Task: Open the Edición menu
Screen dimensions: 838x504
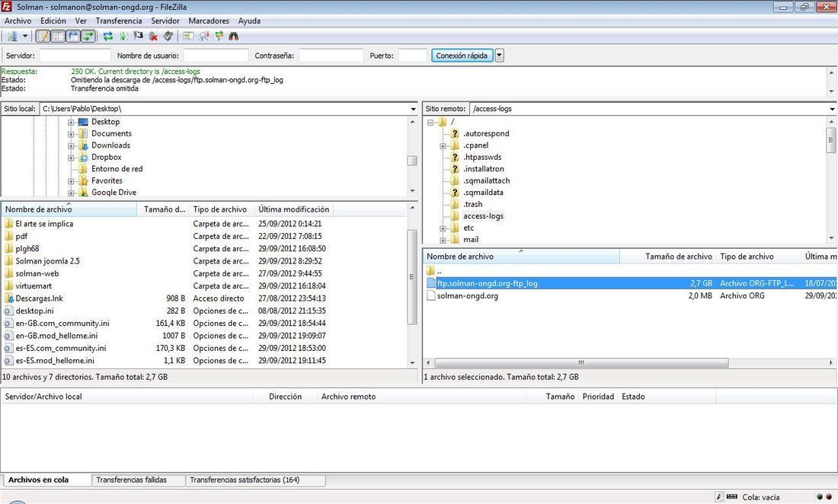Action: point(53,21)
